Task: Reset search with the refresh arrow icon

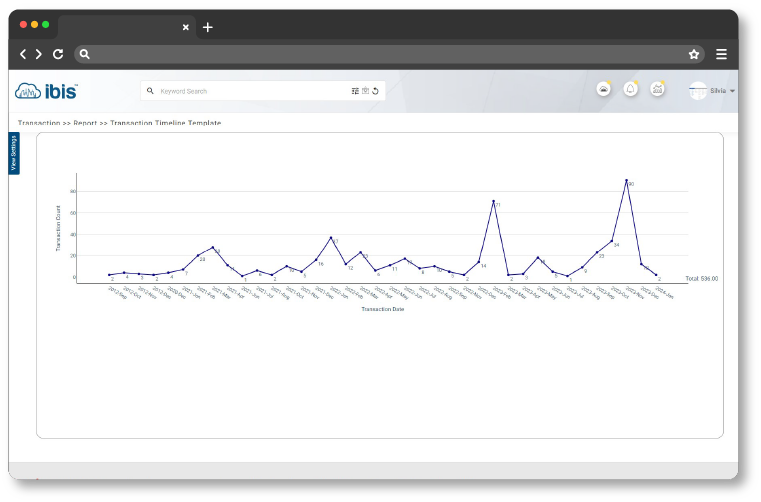Action: click(375, 91)
